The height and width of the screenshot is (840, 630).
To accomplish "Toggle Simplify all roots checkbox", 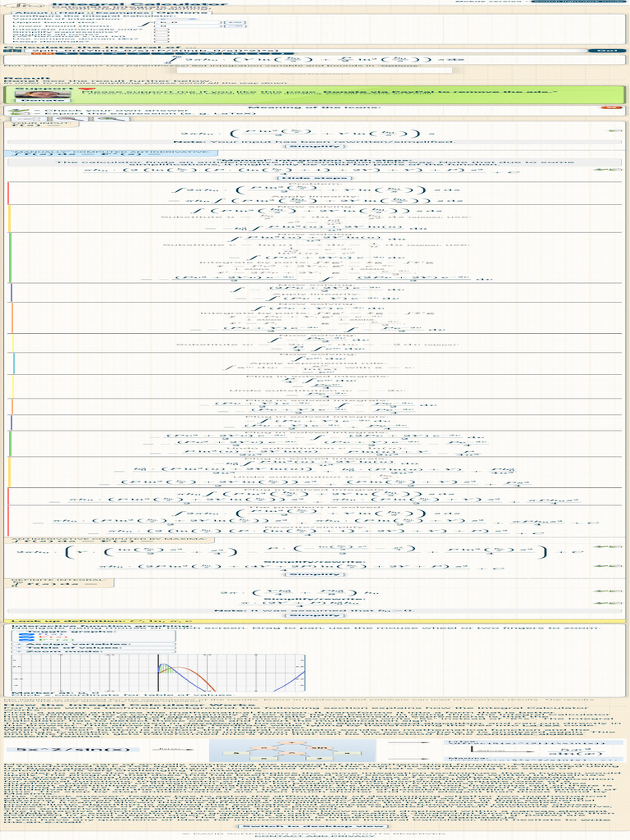I will (162, 36).
